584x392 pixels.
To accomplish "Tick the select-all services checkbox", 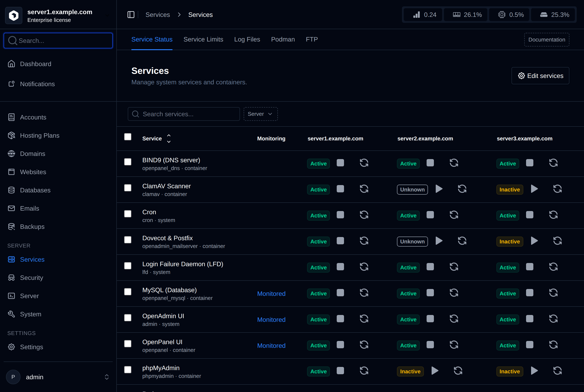I will (x=128, y=137).
